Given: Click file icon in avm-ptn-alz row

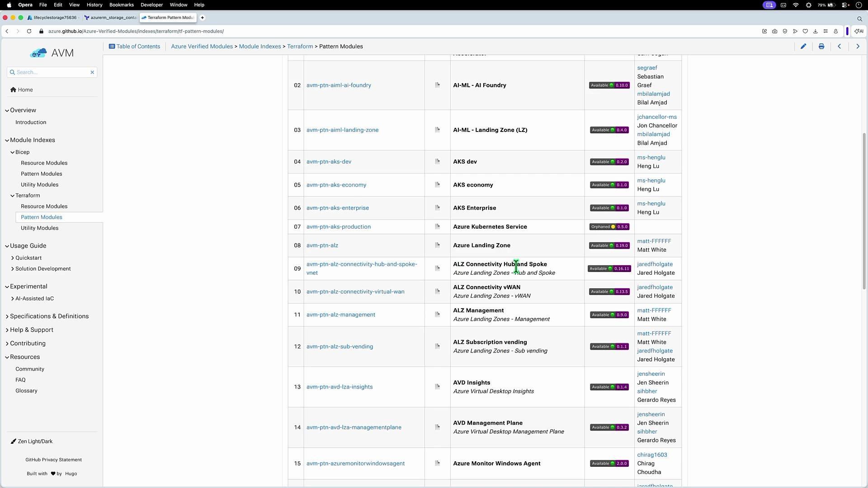Looking at the screenshot, I should (437, 245).
